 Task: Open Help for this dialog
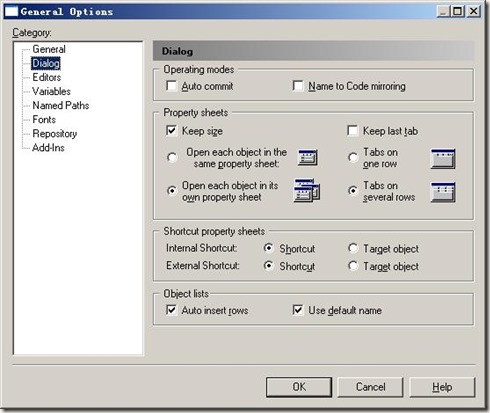(x=442, y=387)
